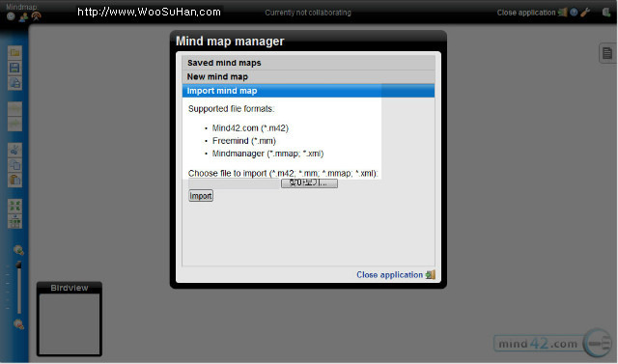The image size is (618, 364).
Task: Click the Korean browse file button
Action: [309, 183]
